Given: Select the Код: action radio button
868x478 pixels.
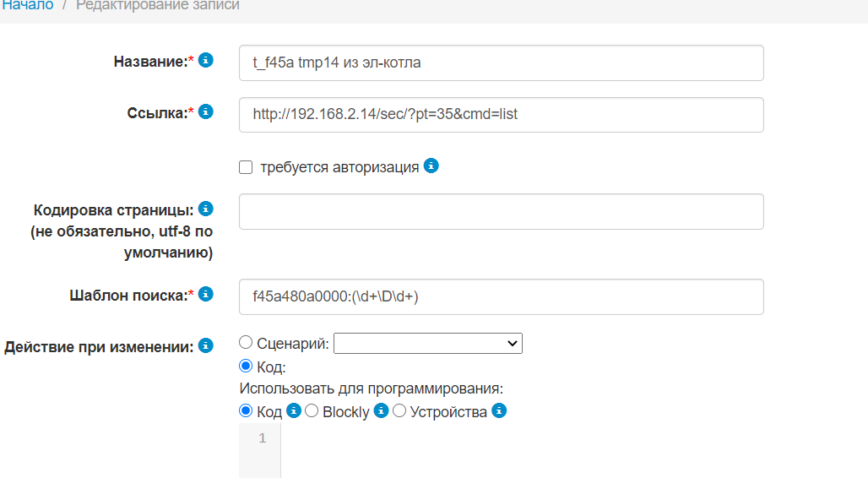Looking at the screenshot, I should (x=246, y=367).
